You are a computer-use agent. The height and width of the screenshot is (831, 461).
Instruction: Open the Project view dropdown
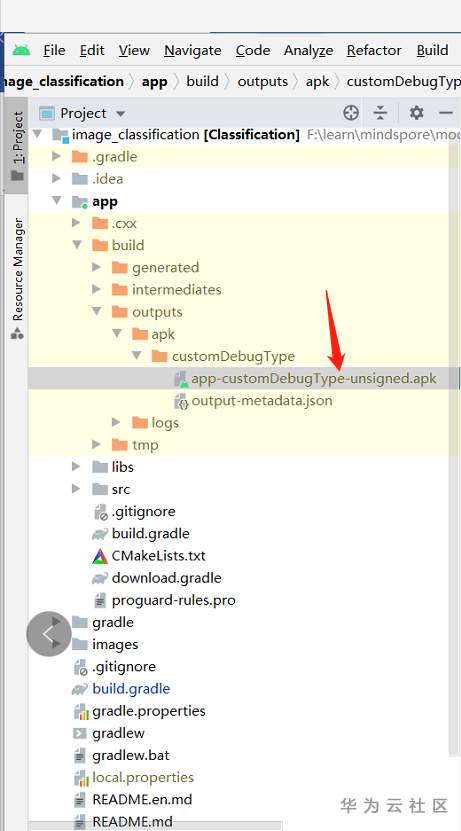point(83,113)
